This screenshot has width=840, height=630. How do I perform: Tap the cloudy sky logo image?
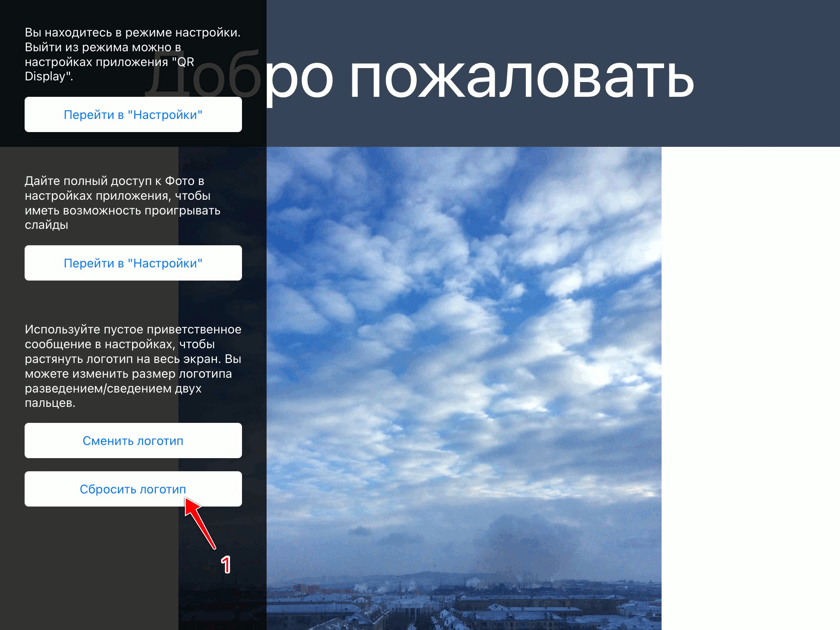(463, 388)
